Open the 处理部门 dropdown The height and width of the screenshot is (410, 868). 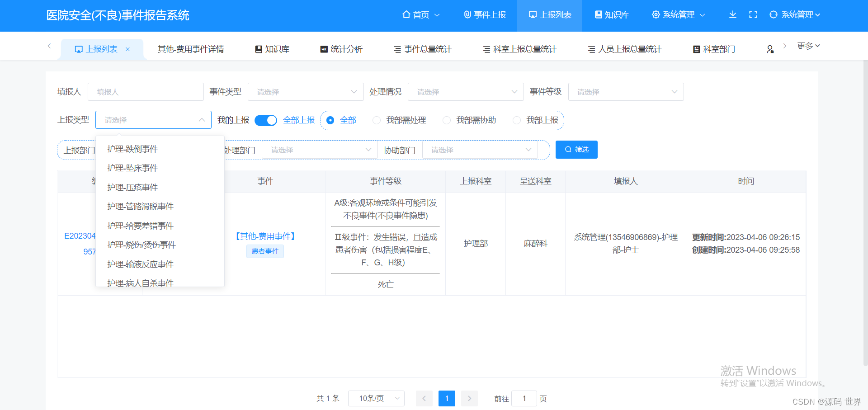click(320, 150)
